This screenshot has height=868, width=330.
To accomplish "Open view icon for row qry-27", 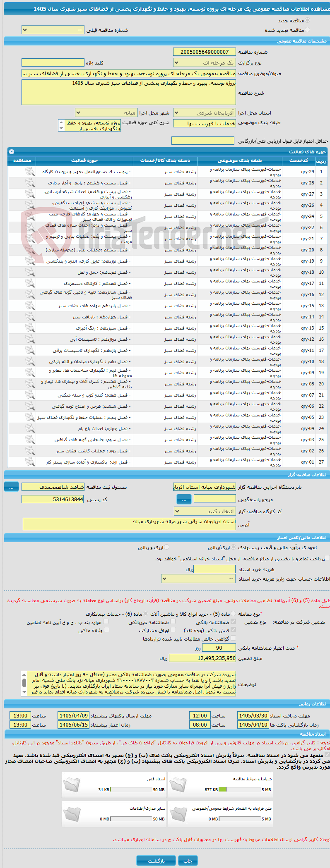I will [30, 194].
